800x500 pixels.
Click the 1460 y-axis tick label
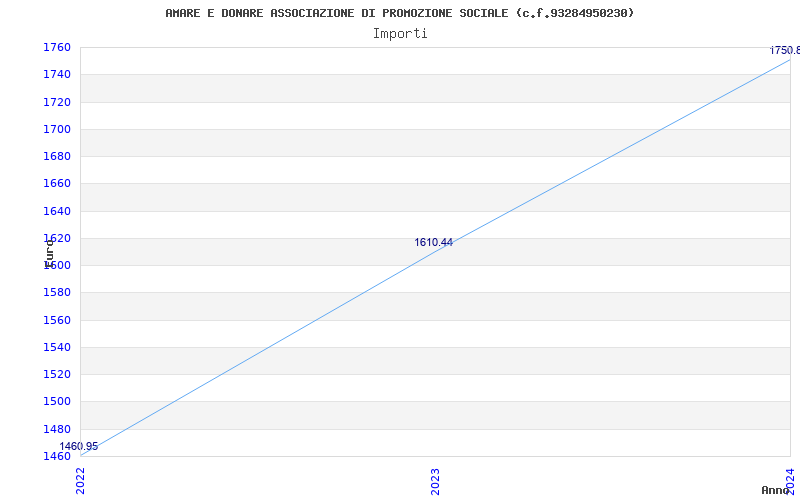57,456
